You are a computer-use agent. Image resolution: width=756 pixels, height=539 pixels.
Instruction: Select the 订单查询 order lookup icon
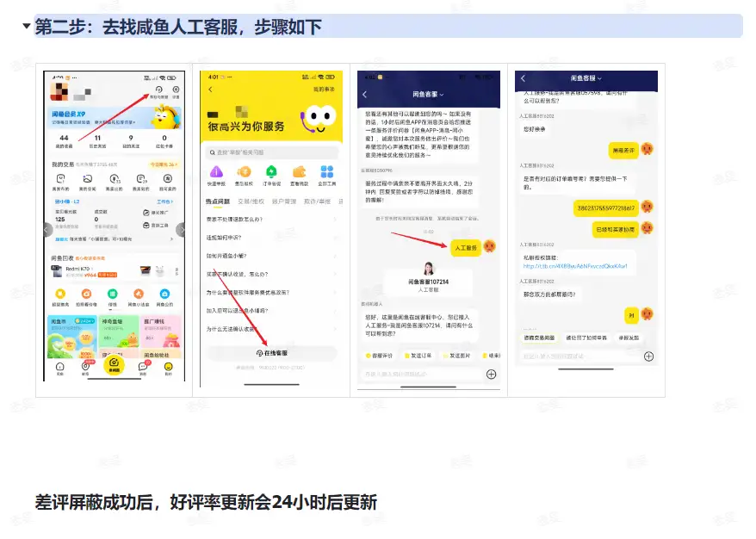pos(270,171)
